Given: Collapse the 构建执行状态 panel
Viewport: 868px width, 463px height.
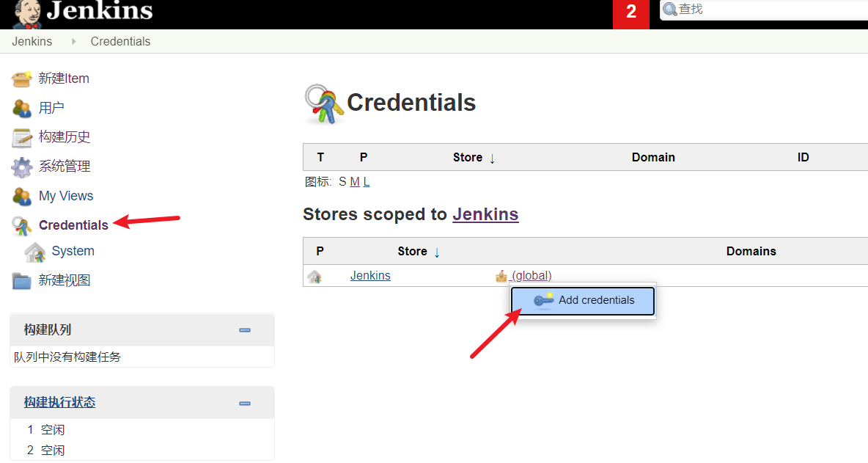Looking at the screenshot, I should 245,404.
